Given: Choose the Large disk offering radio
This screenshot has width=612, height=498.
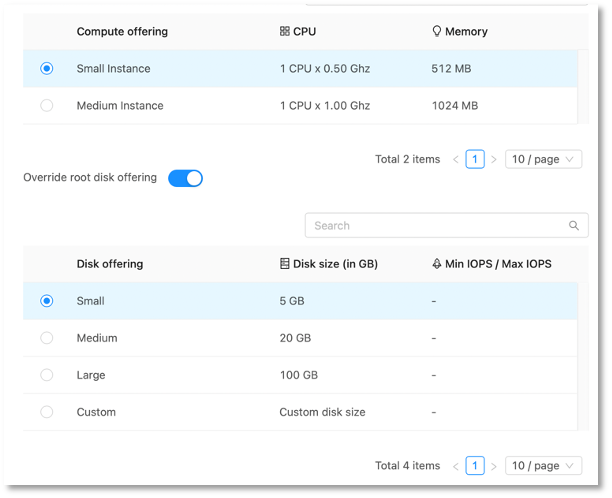Looking at the screenshot, I should point(47,375).
